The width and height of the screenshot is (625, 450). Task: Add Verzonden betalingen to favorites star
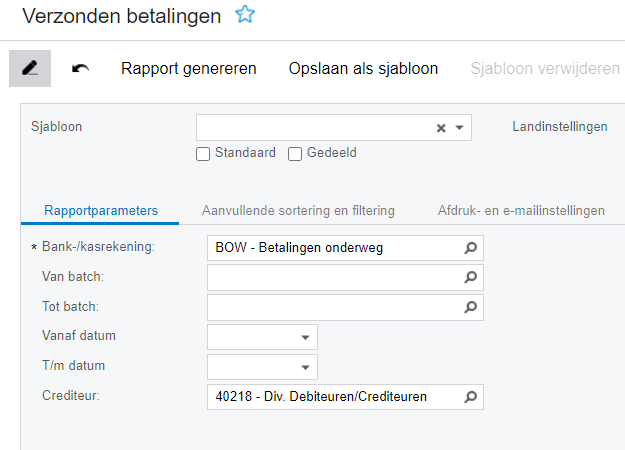(x=245, y=15)
